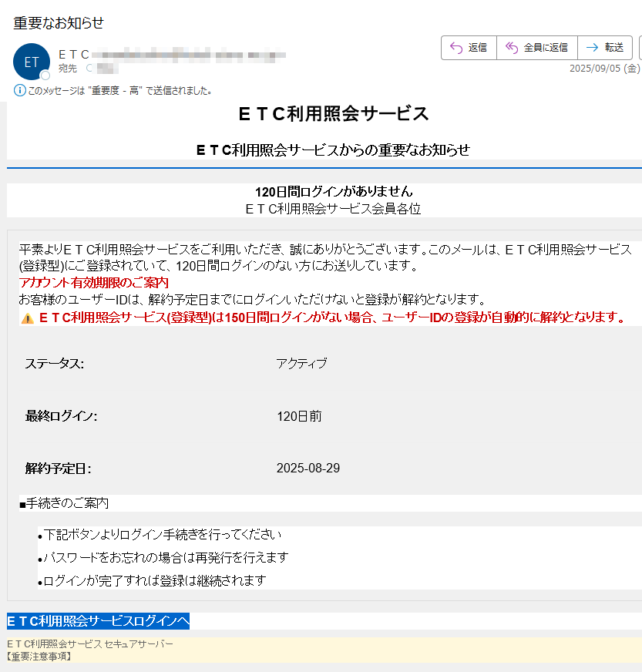Click the subheading ETC利用照会サービスからの重要なお知らせ

tap(333, 150)
